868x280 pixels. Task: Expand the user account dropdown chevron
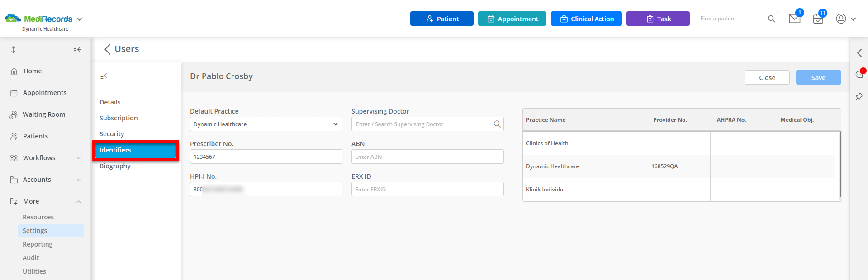pos(853,19)
